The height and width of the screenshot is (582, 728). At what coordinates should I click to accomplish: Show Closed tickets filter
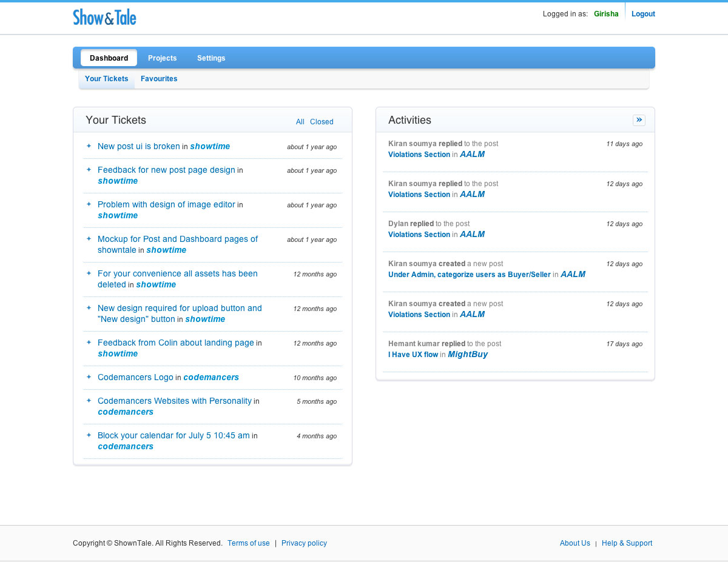[322, 122]
